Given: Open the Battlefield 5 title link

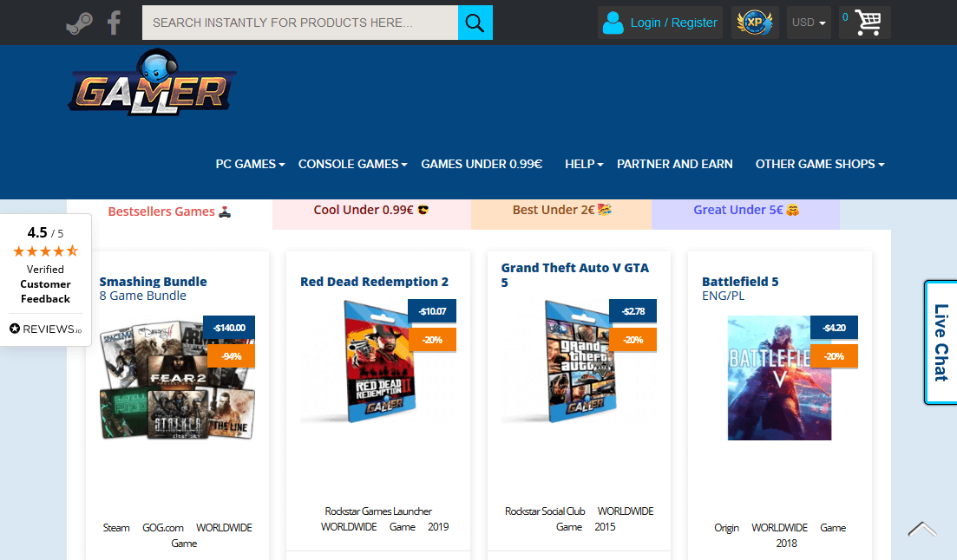Looking at the screenshot, I should (x=740, y=282).
